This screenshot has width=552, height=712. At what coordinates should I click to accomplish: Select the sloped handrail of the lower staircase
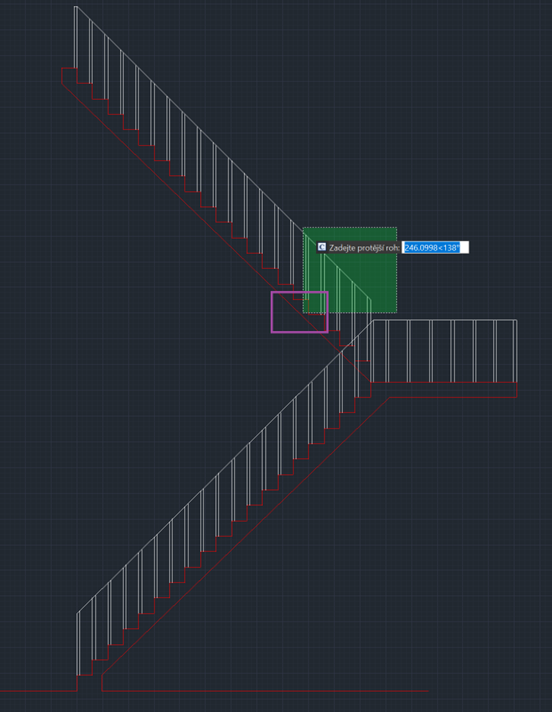(x=225, y=466)
